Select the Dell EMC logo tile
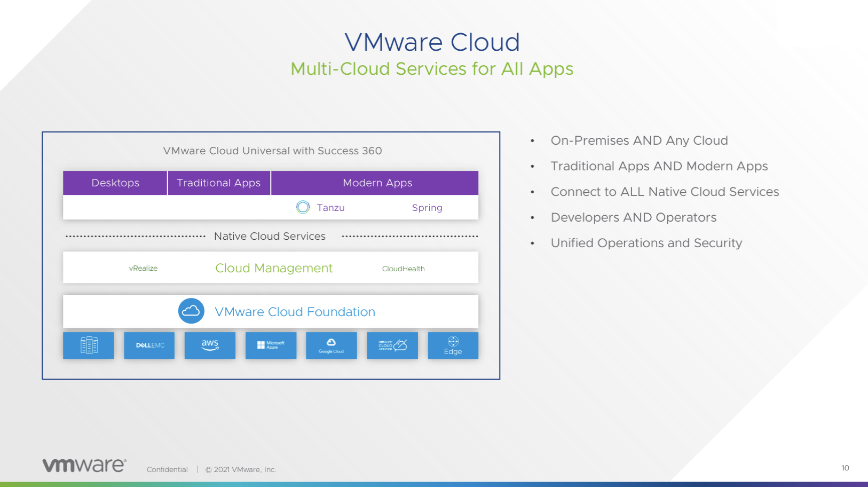Image resolution: width=868 pixels, height=487 pixels. point(149,345)
